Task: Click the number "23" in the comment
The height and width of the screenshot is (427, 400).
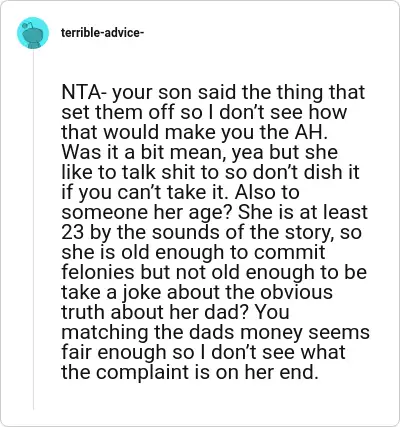Action: 73,232
